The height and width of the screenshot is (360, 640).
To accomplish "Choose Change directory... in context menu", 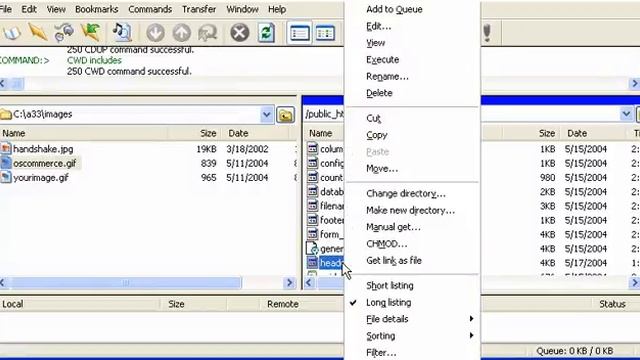I will tap(406, 193).
